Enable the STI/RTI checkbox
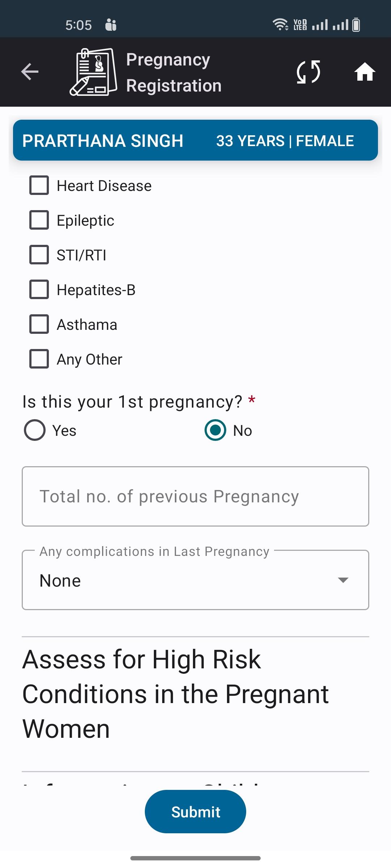 point(39,255)
